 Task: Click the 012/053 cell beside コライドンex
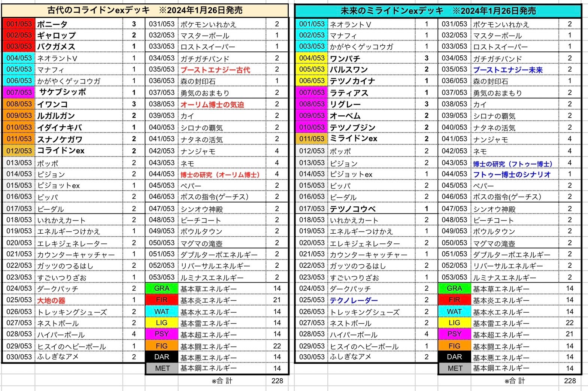pyautogui.click(x=19, y=151)
